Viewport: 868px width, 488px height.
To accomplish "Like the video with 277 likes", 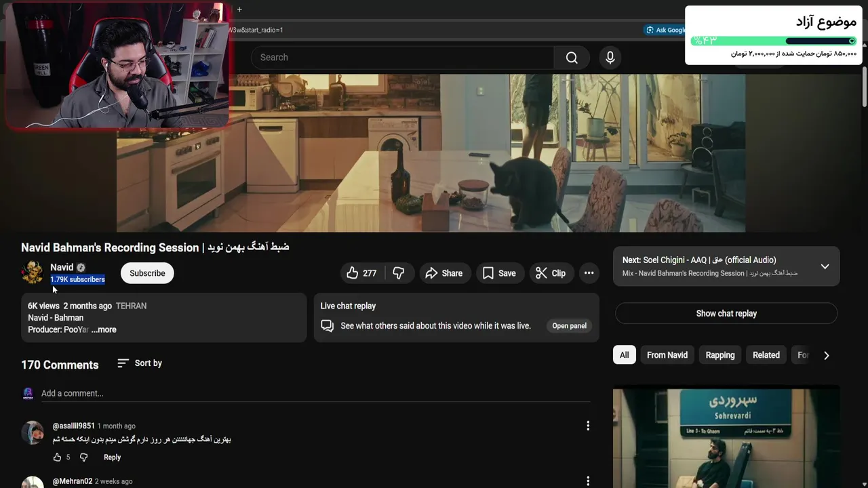I will coord(362,273).
